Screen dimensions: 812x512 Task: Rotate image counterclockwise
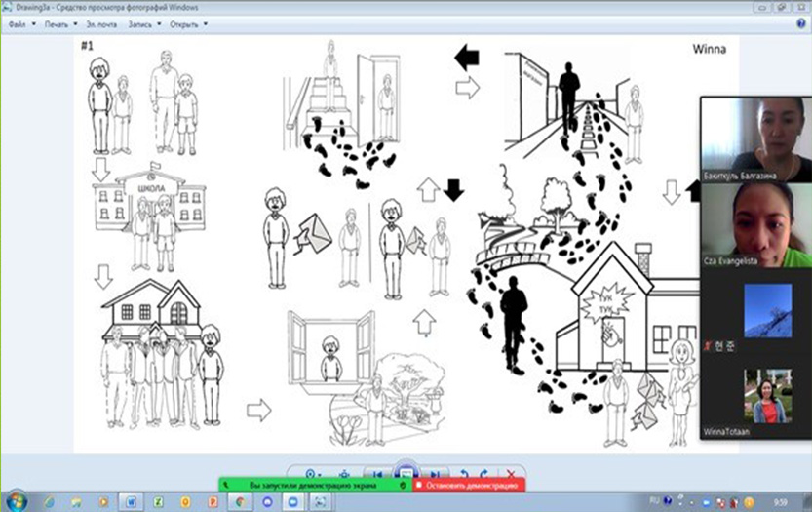[465, 473]
